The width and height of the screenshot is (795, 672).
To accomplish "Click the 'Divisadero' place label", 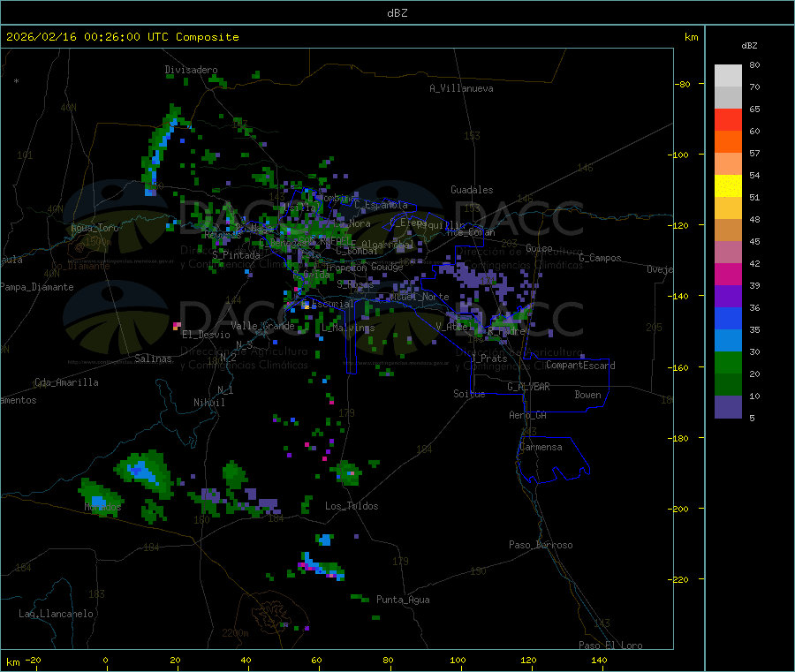I will point(191,70).
